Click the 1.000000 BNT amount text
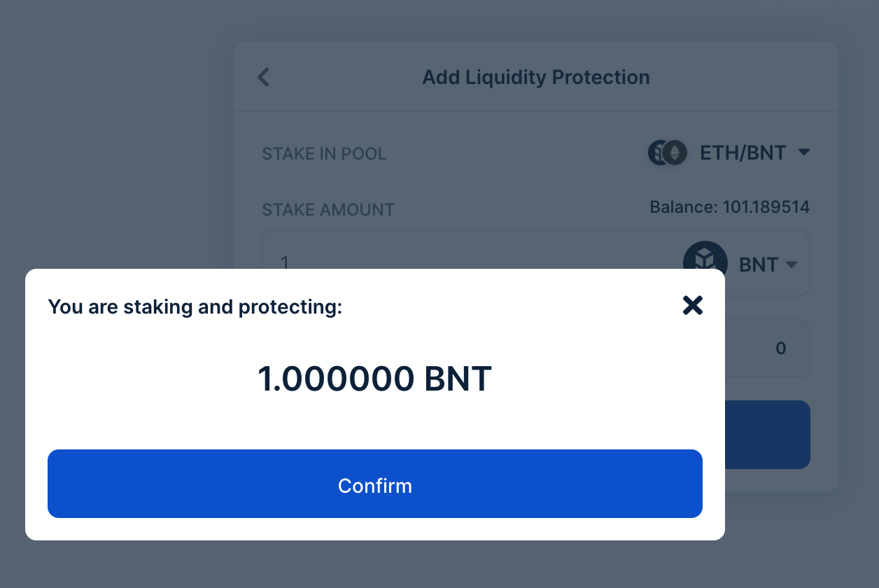The image size is (879, 588). (x=375, y=379)
